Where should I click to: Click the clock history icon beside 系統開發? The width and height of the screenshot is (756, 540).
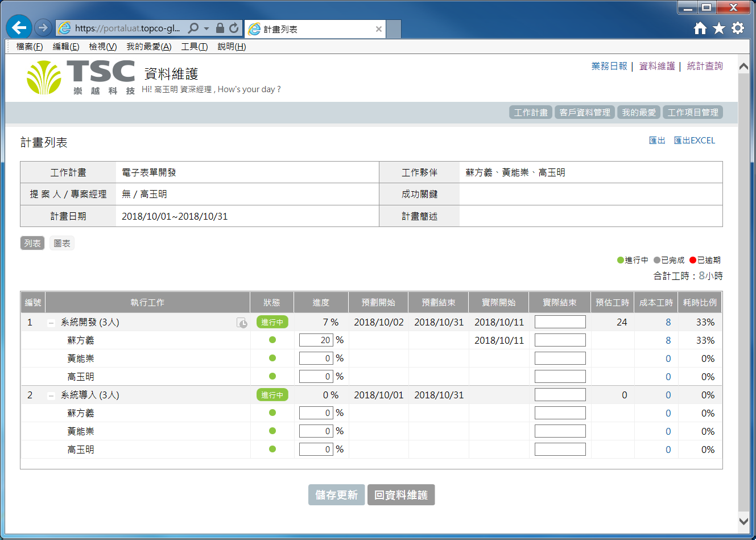(242, 323)
